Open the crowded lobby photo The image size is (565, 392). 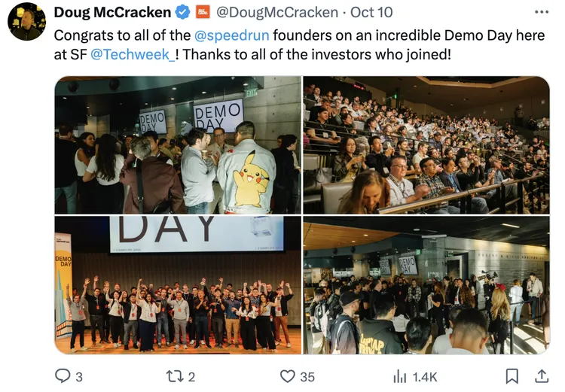coord(426,285)
